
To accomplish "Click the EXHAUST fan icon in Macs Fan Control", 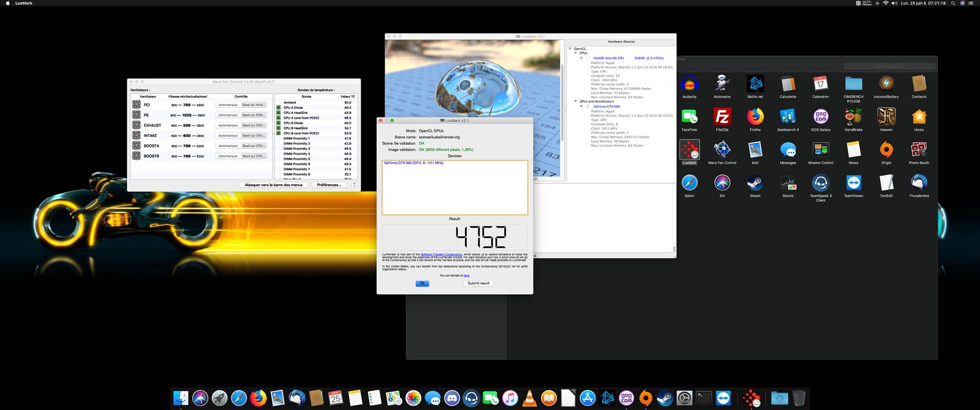I will [137, 125].
